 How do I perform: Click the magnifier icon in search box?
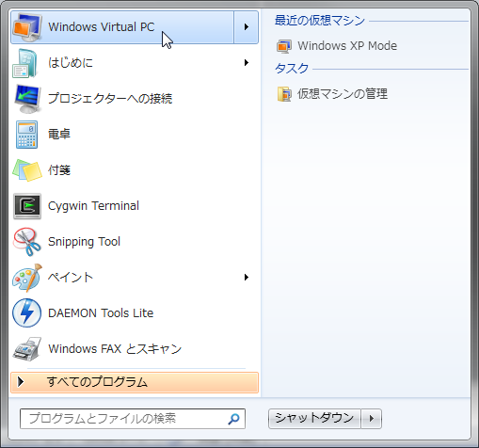point(233,419)
